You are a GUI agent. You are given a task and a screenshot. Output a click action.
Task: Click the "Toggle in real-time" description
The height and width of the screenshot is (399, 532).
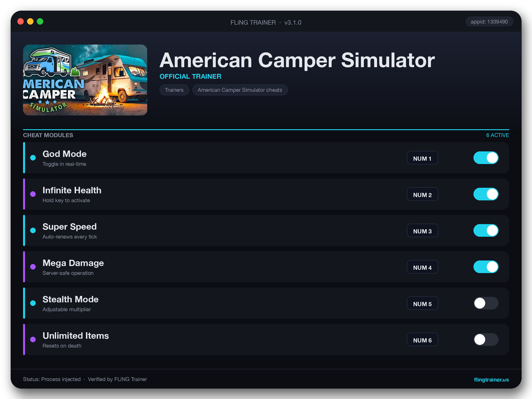click(x=64, y=164)
